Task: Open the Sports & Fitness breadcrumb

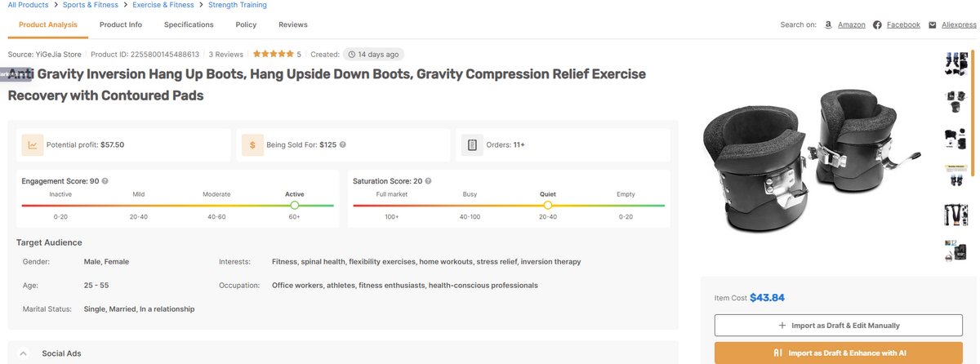Action: (91, 5)
